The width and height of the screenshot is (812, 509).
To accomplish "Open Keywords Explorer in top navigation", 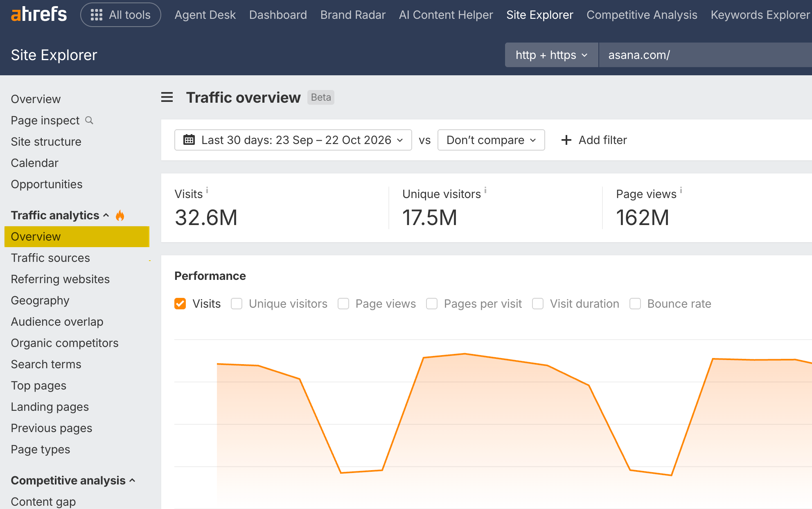I will (x=760, y=15).
